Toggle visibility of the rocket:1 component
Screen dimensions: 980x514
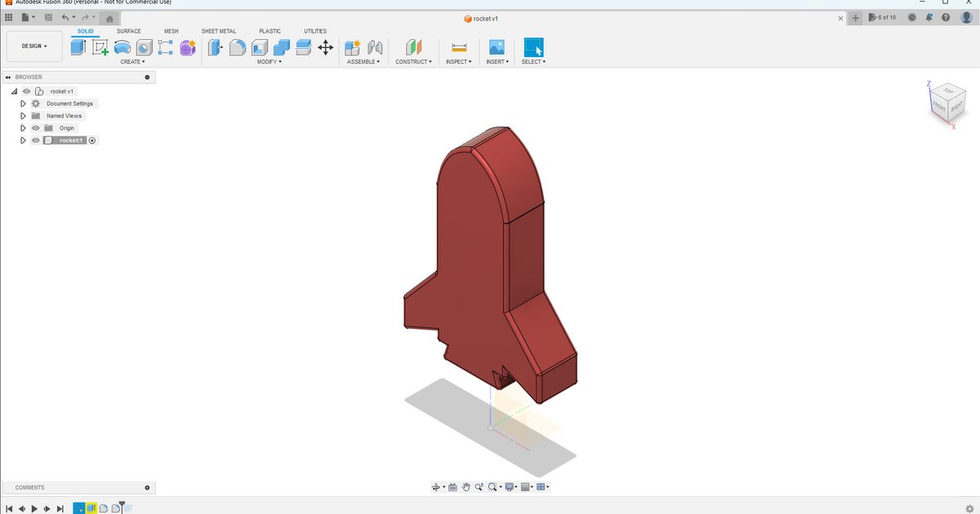35,140
